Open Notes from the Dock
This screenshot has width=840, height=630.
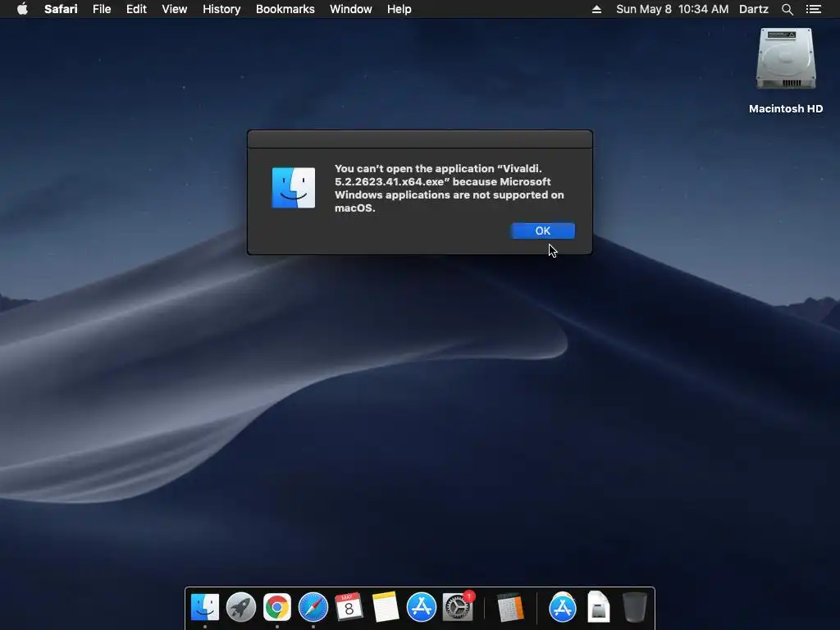(386, 608)
